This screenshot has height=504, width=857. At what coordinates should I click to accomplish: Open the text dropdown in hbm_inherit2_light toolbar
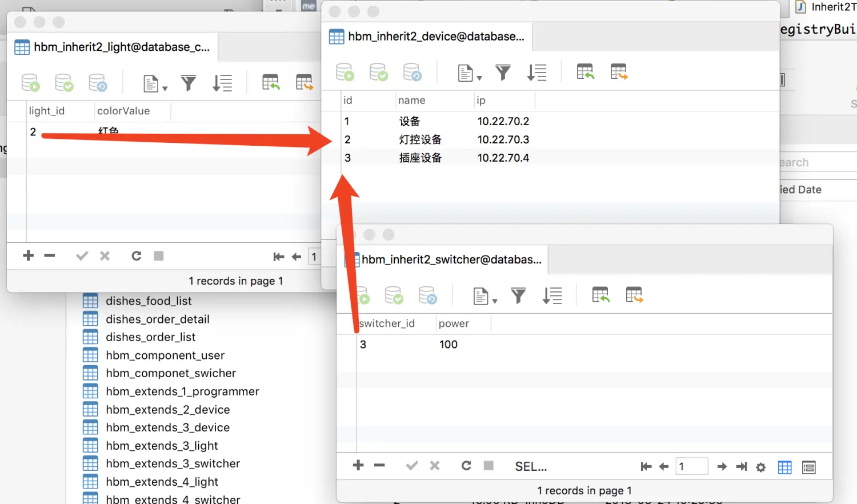155,84
